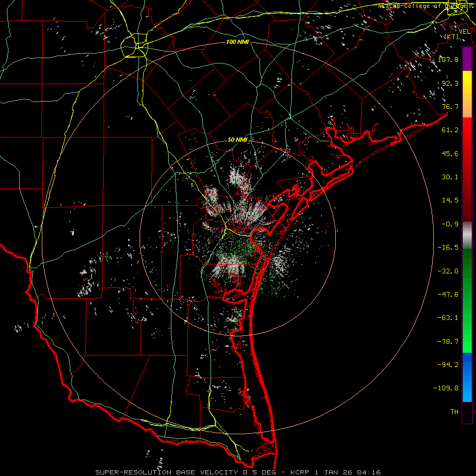Click the -16.5 legend value
This screenshot has width=476, height=476.
tap(448, 248)
